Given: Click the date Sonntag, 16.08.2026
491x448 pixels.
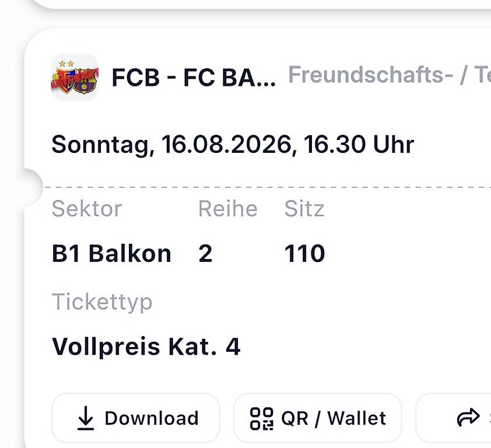Looking at the screenshot, I should pyautogui.click(x=171, y=145).
